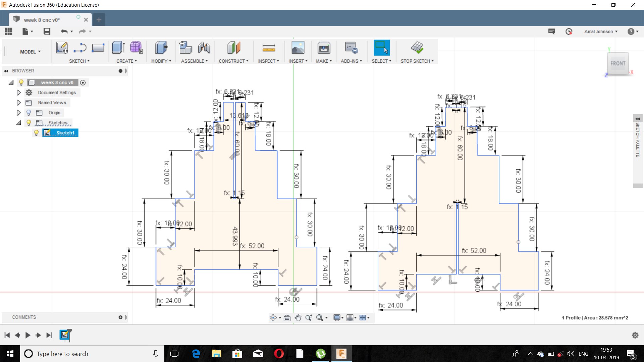Click the Job Status clock icon
644x362 pixels.
[x=569, y=32]
